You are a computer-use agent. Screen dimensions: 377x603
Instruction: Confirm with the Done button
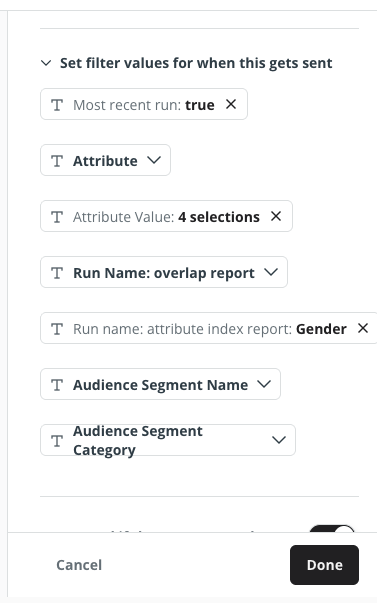(324, 565)
